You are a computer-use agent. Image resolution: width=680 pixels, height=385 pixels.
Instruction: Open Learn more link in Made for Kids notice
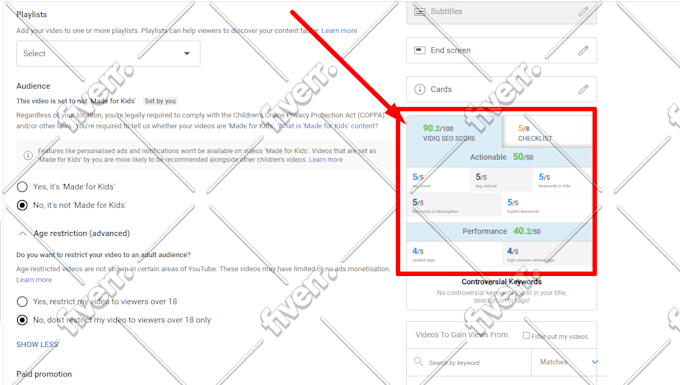tap(326, 160)
